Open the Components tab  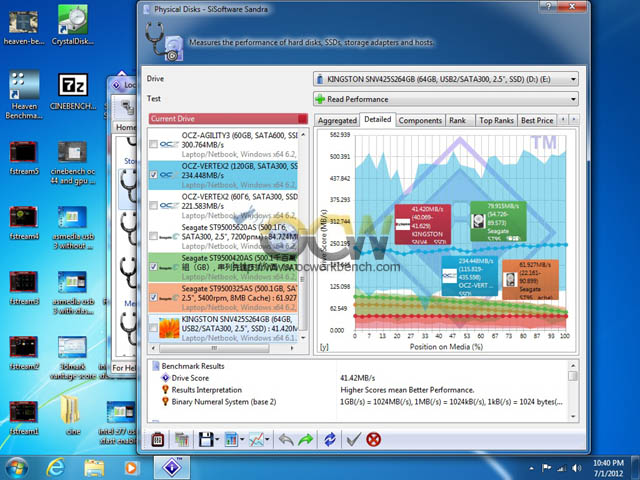click(420, 120)
